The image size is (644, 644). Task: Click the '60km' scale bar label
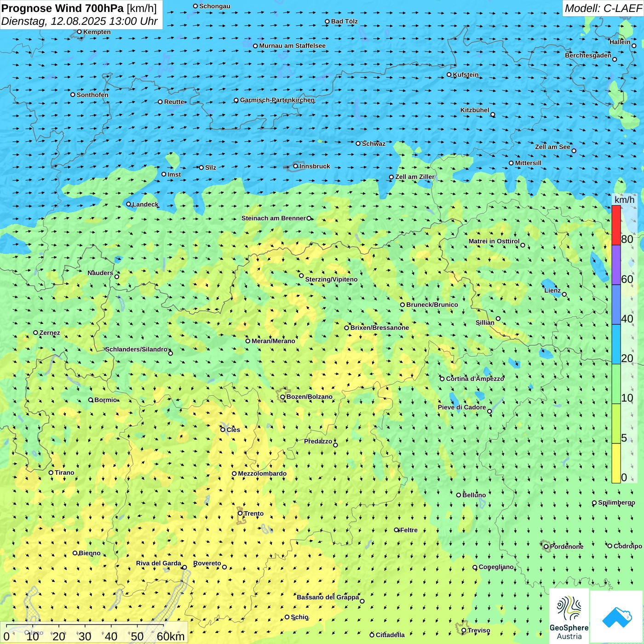[x=171, y=636]
